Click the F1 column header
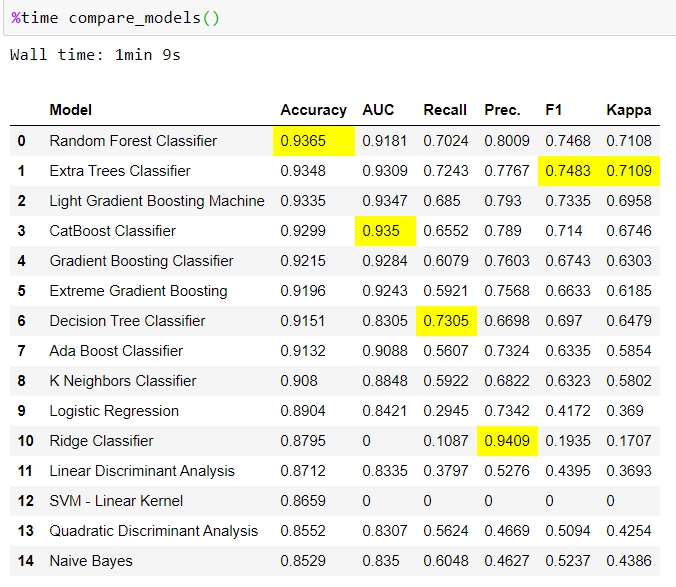 [x=554, y=110]
